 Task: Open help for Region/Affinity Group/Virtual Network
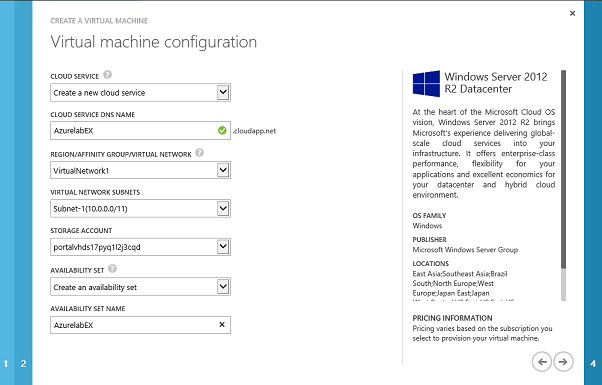[199, 153]
